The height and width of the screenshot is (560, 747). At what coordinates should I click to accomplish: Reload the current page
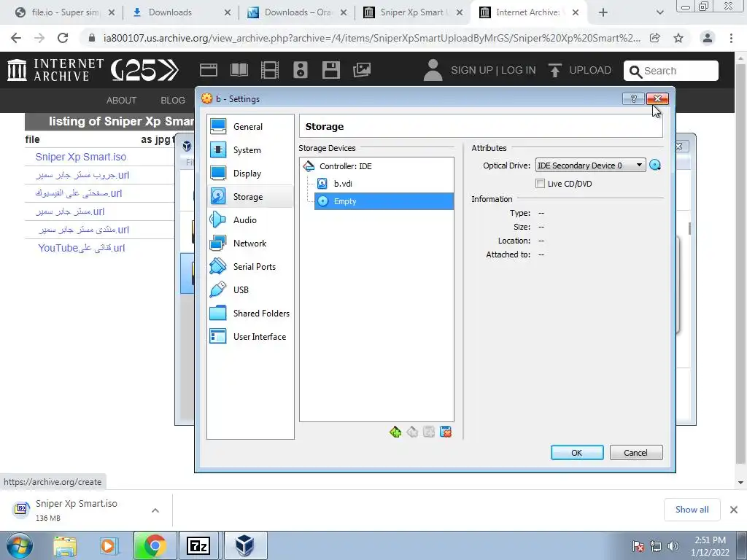point(63,38)
